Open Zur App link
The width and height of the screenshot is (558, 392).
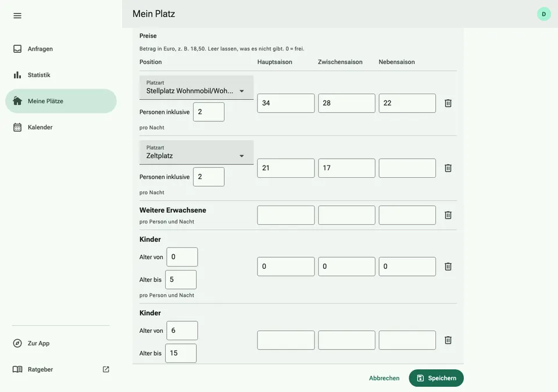click(x=61, y=343)
